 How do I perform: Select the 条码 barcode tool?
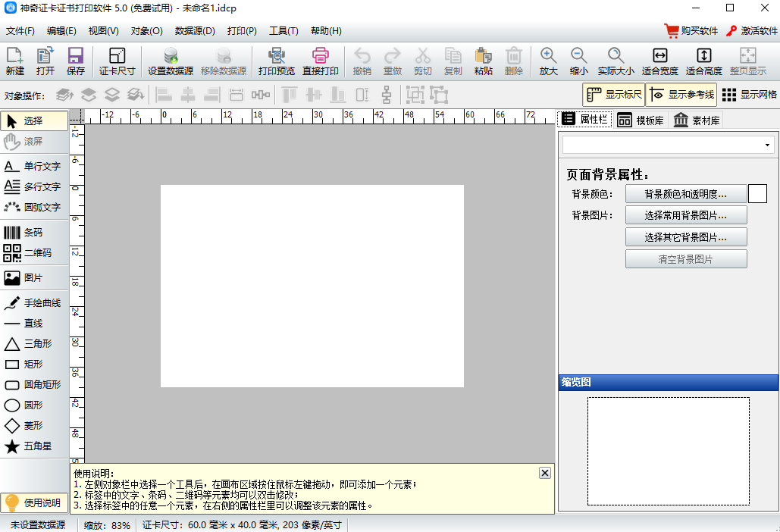(x=34, y=232)
